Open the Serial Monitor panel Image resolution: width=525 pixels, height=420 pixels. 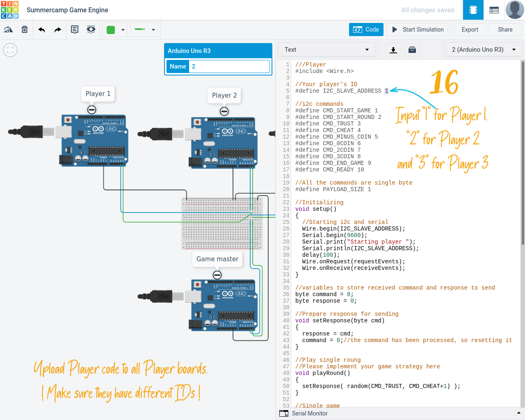pos(310,413)
